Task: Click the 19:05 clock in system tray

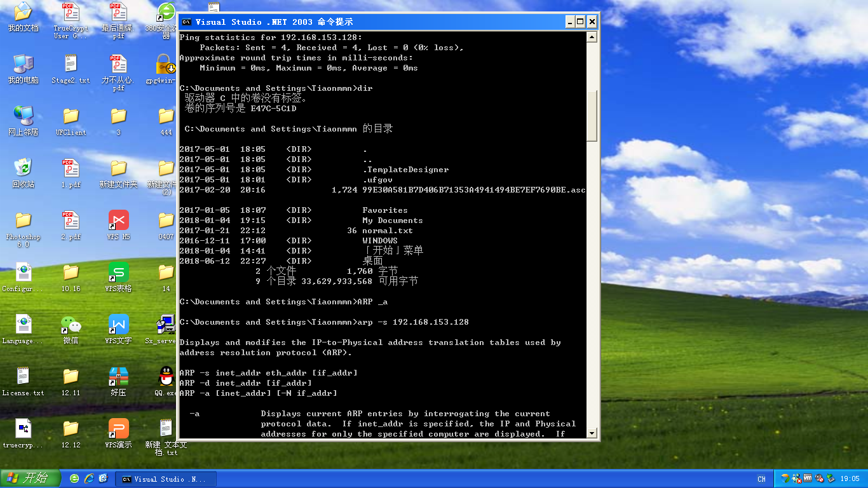Action: [850, 479]
